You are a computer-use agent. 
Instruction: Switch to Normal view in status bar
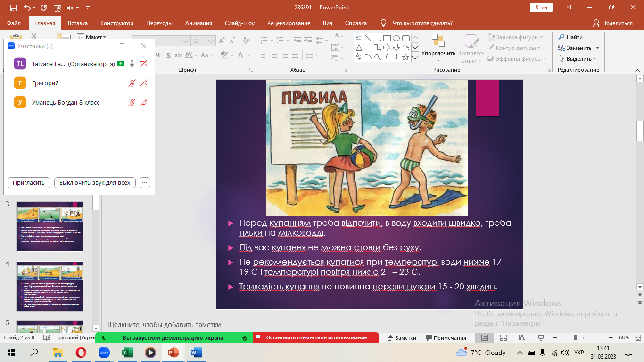coord(485,338)
